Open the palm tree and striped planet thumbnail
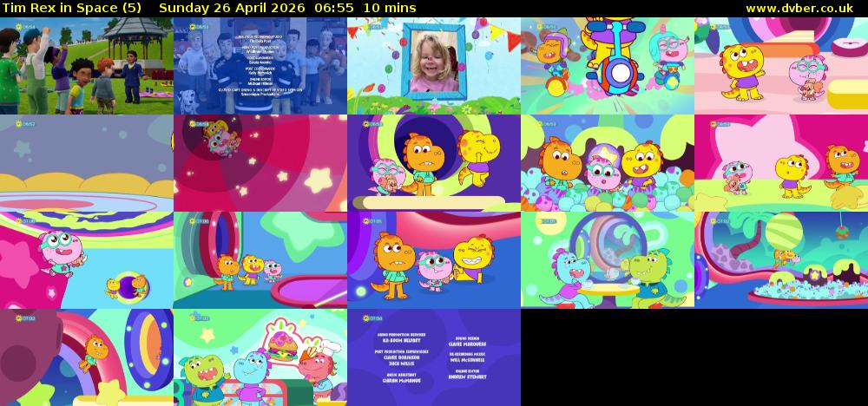The height and width of the screenshot is (406, 868). coord(781,260)
